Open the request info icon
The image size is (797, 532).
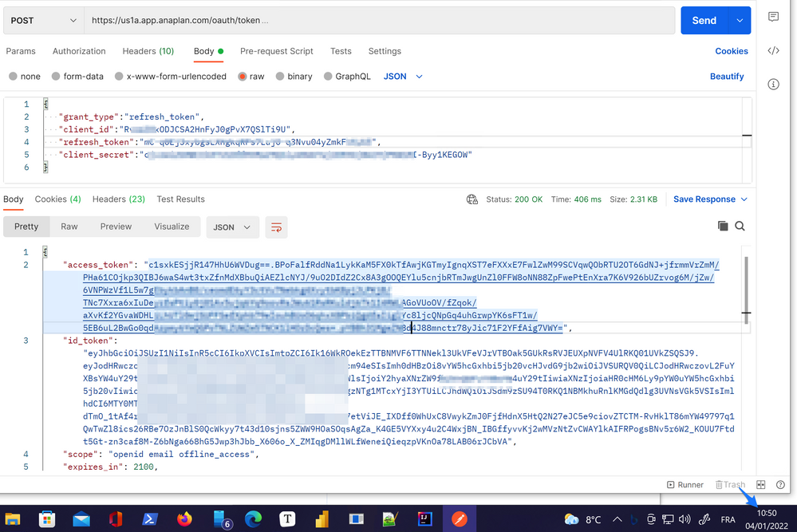click(x=773, y=84)
